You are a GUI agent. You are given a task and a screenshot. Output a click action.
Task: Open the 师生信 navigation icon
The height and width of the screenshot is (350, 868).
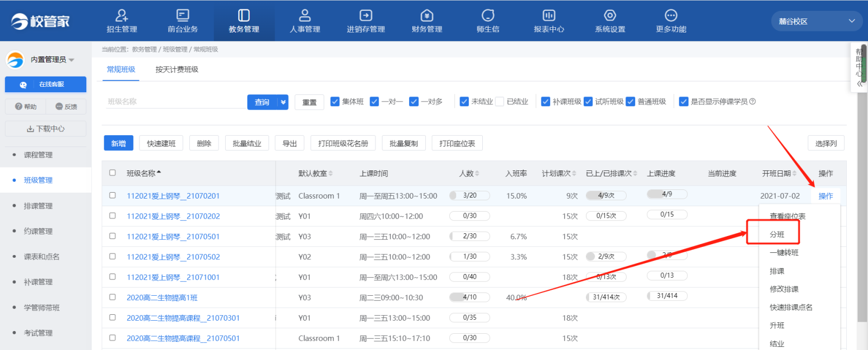[x=488, y=15]
